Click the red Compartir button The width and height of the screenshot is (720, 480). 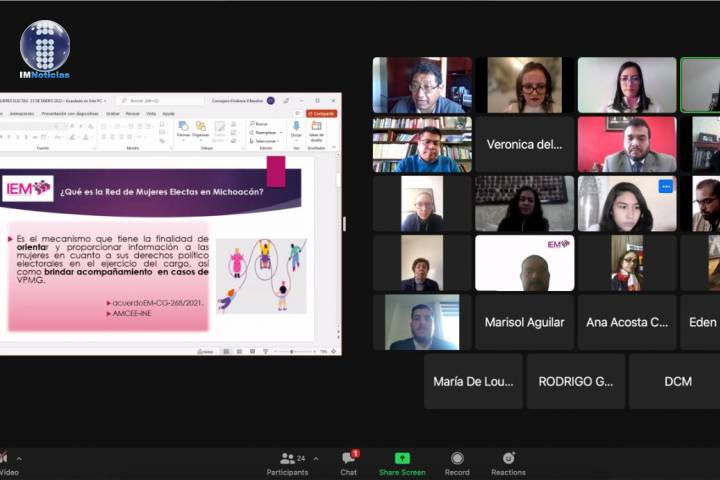[322, 113]
